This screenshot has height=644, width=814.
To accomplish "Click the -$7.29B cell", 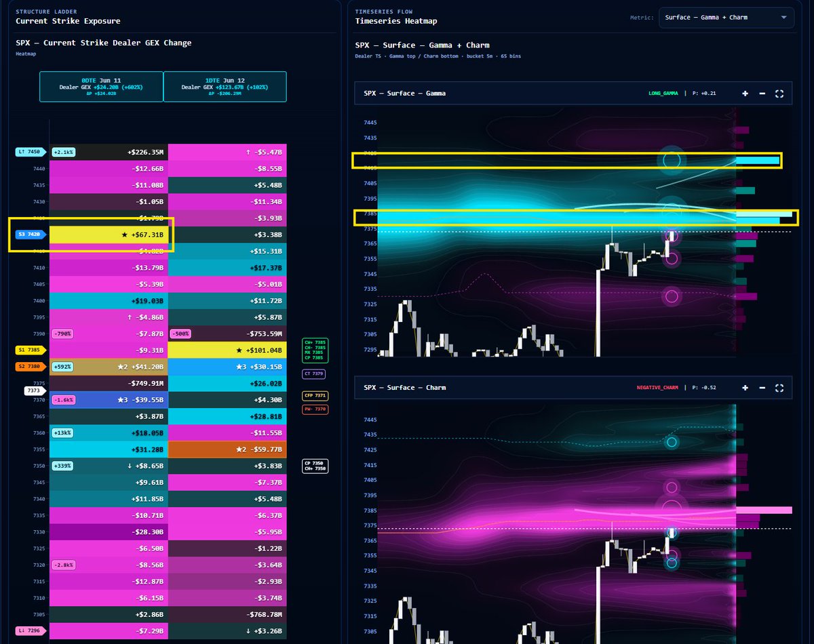I will [x=109, y=631].
